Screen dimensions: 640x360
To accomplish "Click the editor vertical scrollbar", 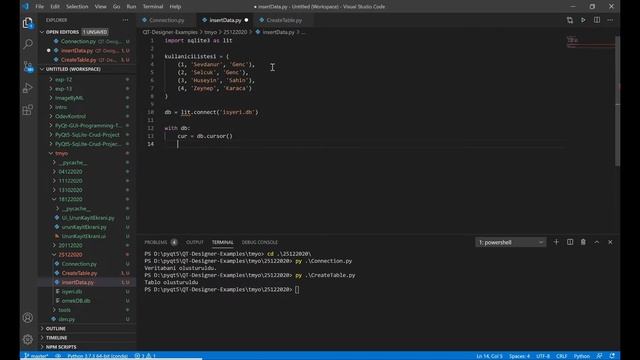I will tap(617, 101).
